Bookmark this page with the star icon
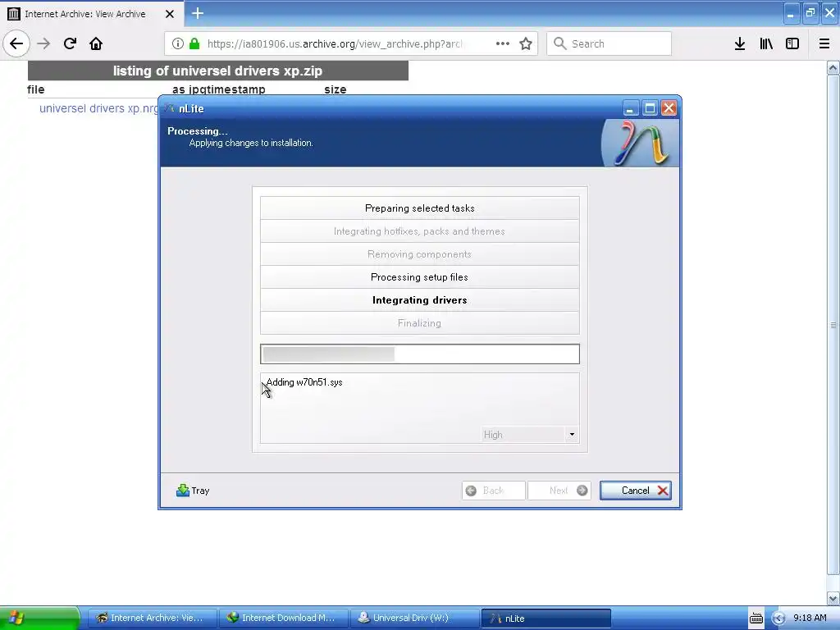The height and width of the screenshot is (630, 840). pyautogui.click(x=526, y=43)
